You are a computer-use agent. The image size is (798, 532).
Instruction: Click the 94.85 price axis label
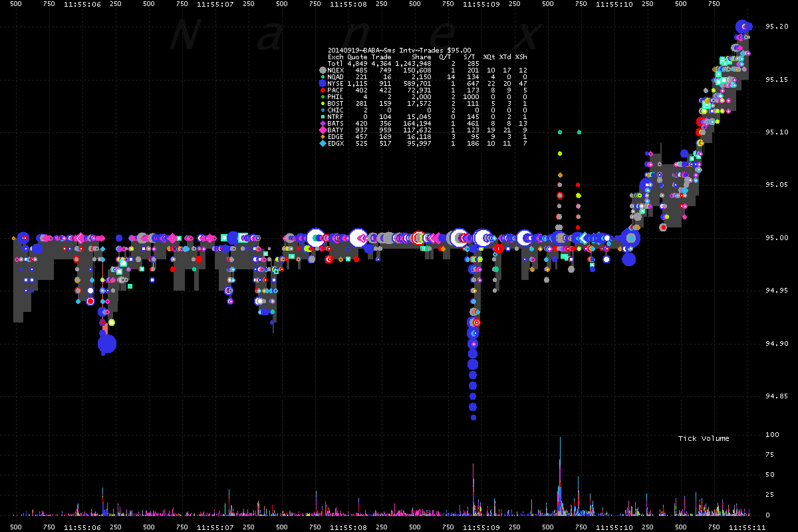pos(778,396)
